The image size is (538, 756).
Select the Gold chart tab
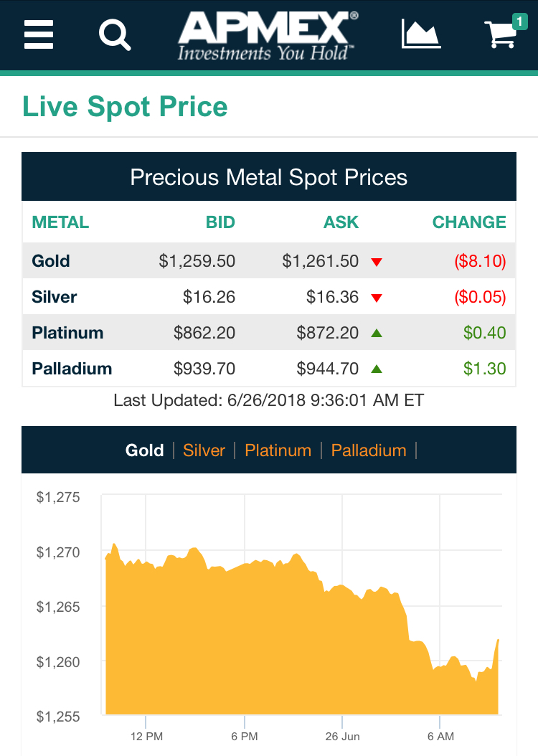(145, 450)
